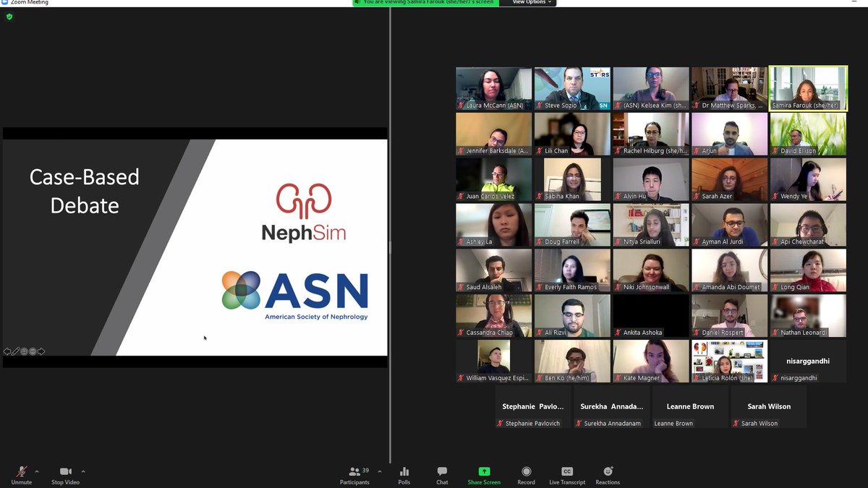The image size is (868, 488).
Task: Select Ayman Al Jurdi's video tile
Action: point(729,226)
